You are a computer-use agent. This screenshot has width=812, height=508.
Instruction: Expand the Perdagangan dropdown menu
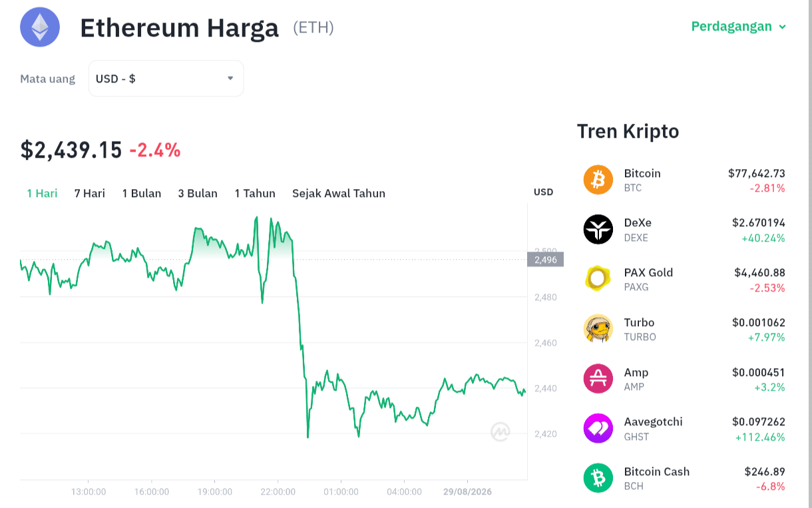[738, 27]
